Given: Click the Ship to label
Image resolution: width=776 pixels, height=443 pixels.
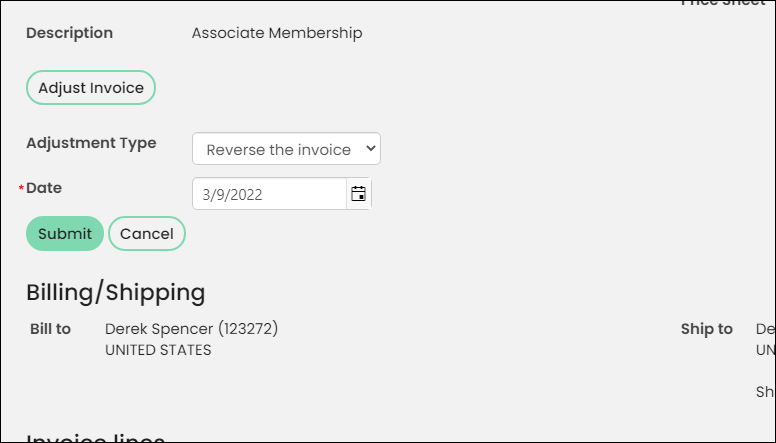Looking at the screenshot, I should click(x=707, y=329).
